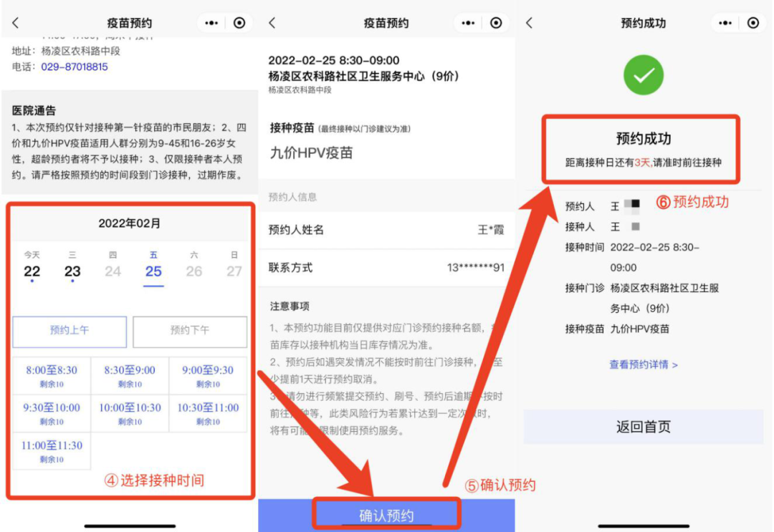The height and width of the screenshot is (532, 774).
Task: Switch to 预约下午 afternoon booking
Action: click(189, 332)
